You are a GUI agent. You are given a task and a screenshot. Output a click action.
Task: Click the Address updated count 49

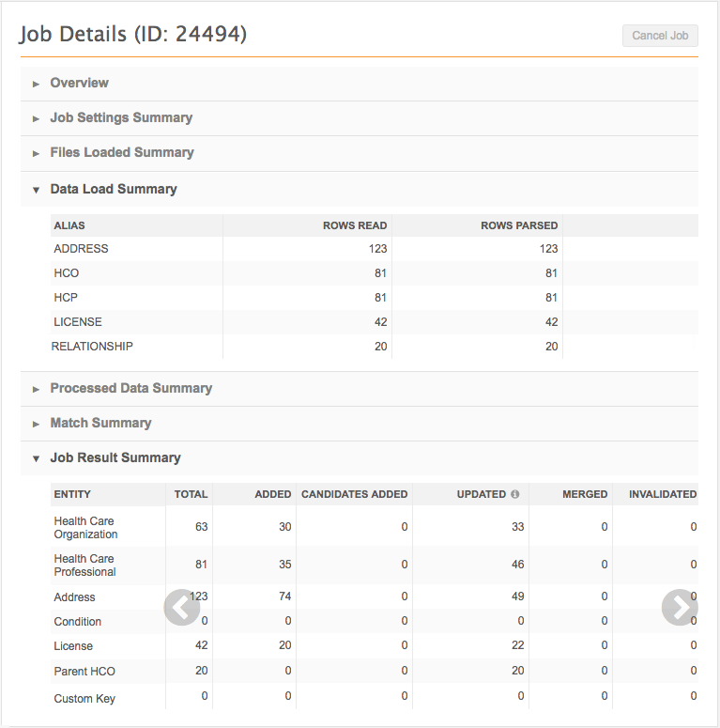517,596
